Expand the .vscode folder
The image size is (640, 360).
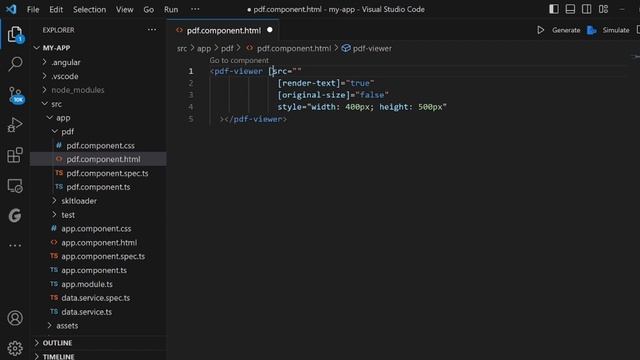(64, 76)
